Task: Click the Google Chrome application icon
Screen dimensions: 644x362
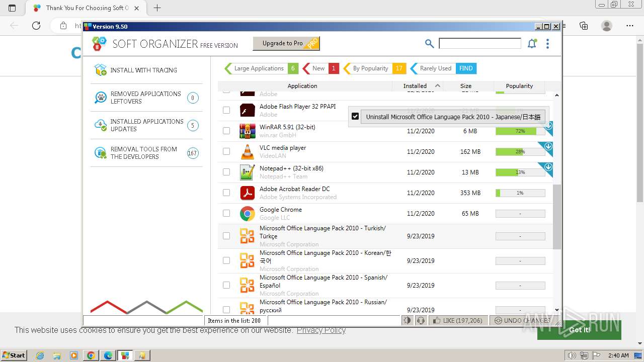Action: (247, 213)
